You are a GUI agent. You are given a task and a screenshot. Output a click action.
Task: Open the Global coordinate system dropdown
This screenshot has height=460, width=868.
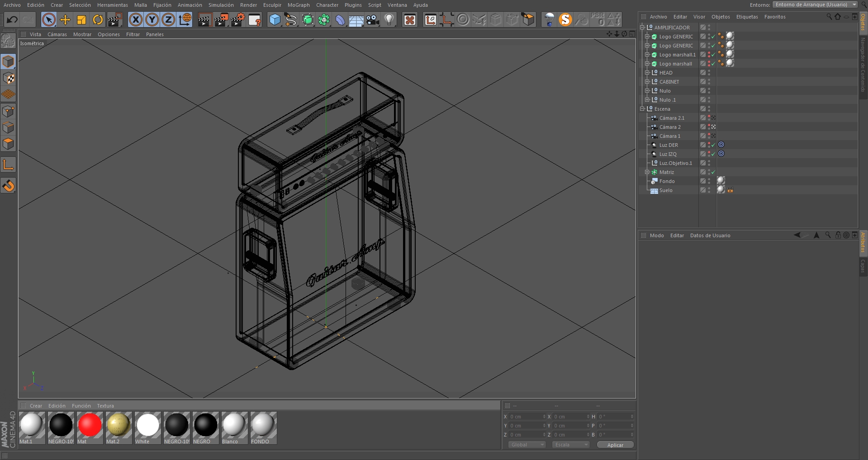point(527,445)
